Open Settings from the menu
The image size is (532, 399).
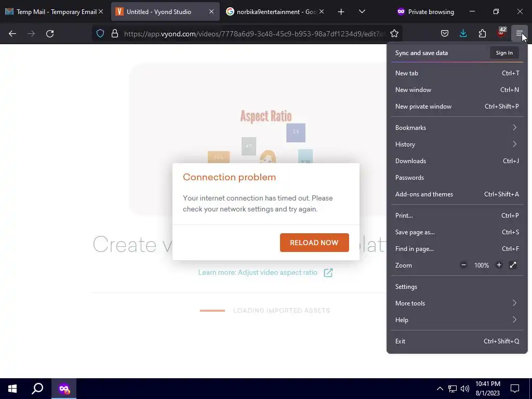click(x=457, y=287)
